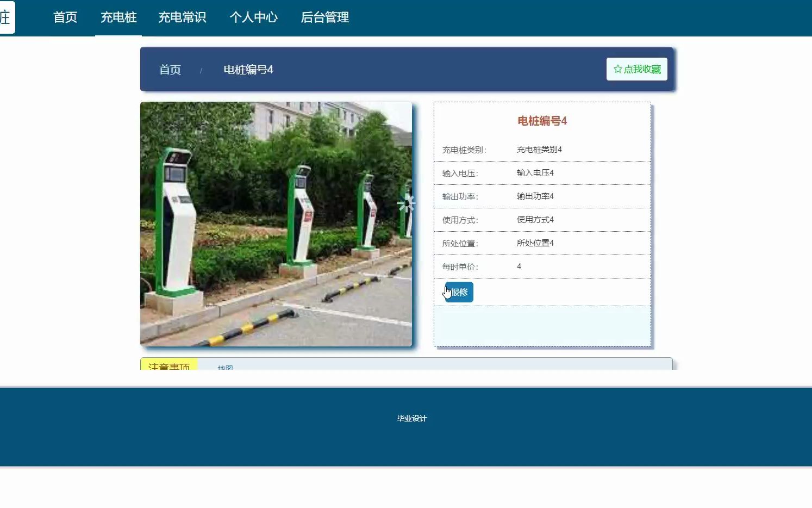
Task: Click the star icon in 点我收藏
Action: coord(618,69)
